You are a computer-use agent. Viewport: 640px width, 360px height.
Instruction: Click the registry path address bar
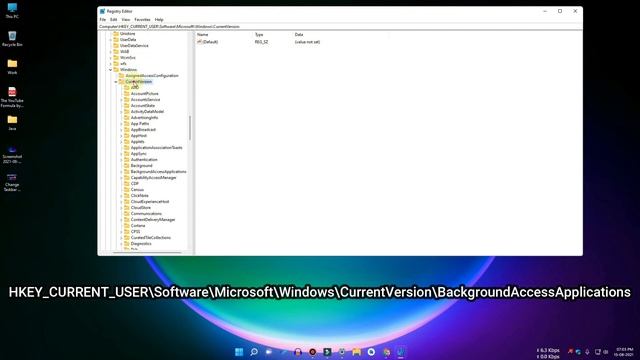point(340,27)
